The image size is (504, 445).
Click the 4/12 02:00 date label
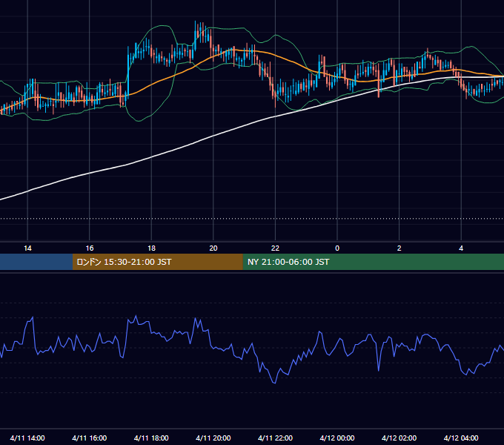(x=399, y=438)
